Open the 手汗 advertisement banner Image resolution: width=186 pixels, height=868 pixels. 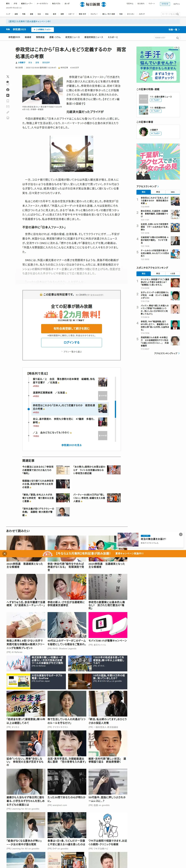[158, 65]
